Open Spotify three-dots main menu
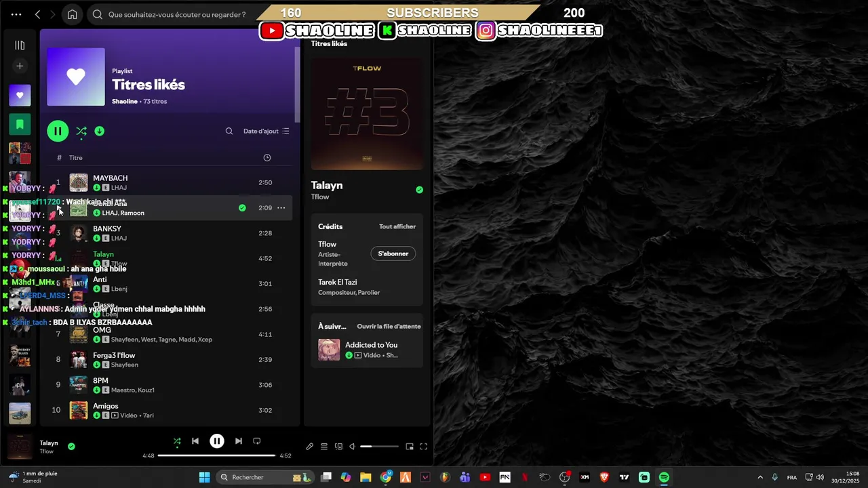Viewport: 868px width, 488px height. pyautogui.click(x=16, y=14)
